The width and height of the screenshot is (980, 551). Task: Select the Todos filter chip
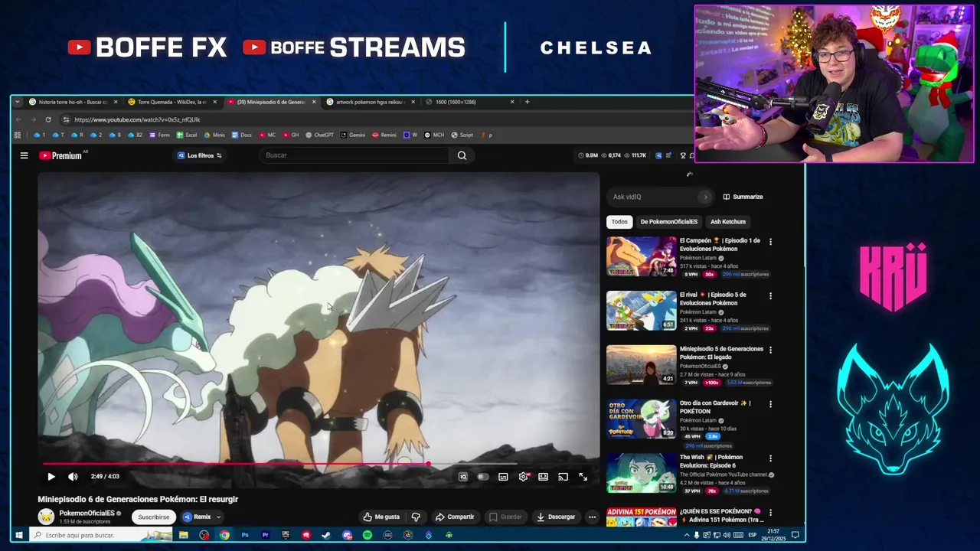pos(619,222)
